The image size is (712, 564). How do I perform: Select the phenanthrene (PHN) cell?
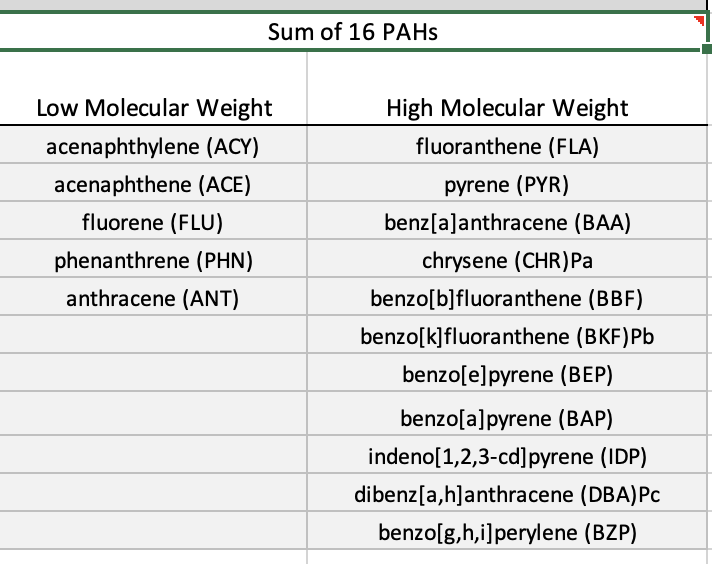154,260
